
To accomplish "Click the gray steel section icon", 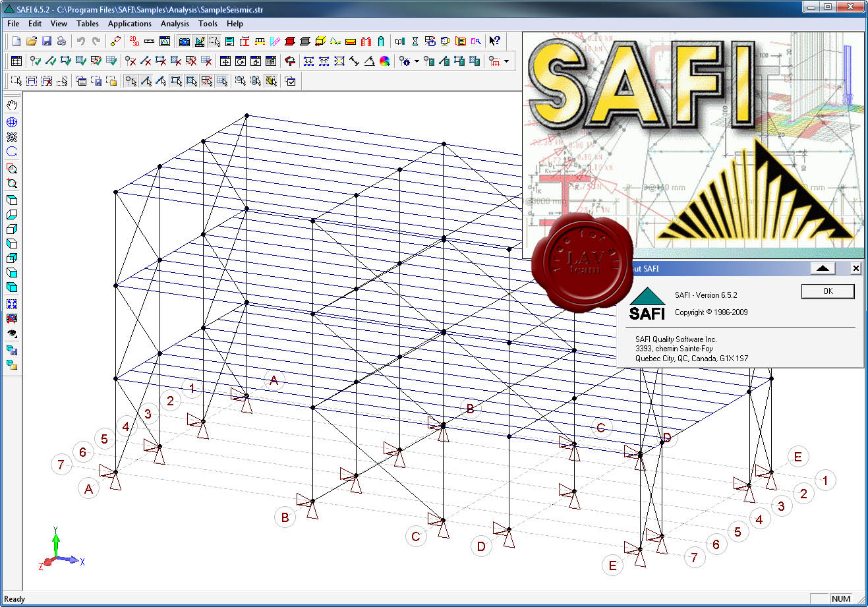I will (x=304, y=41).
